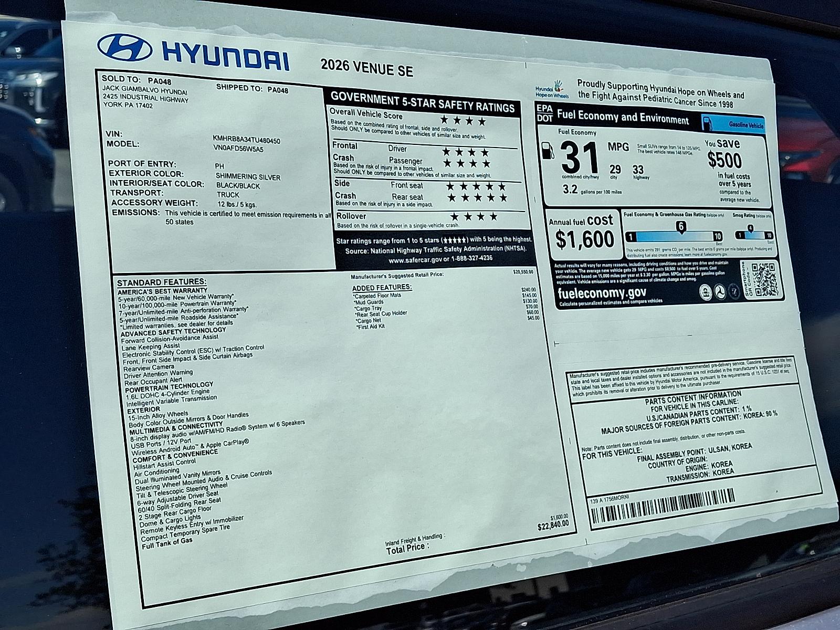Click the total price $22,840.00
This screenshot has width=840, height=630.
point(553,526)
